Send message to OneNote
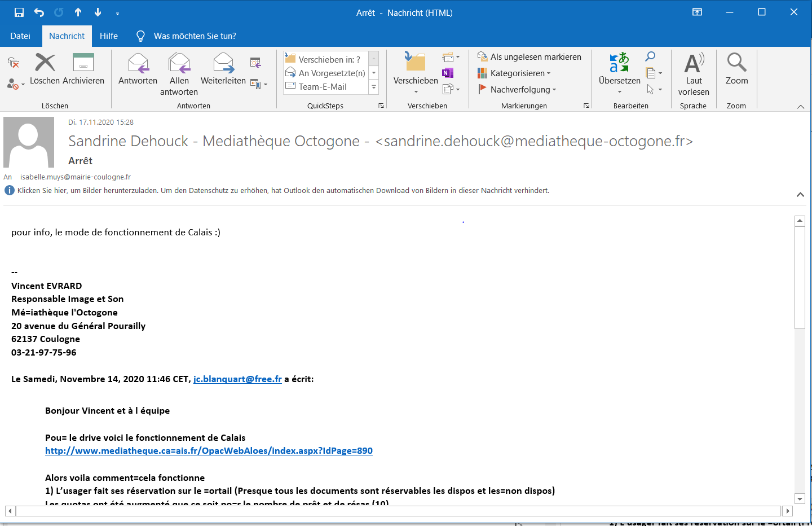Image resolution: width=812 pixels, height=526 pixels. tap(448, 73)
